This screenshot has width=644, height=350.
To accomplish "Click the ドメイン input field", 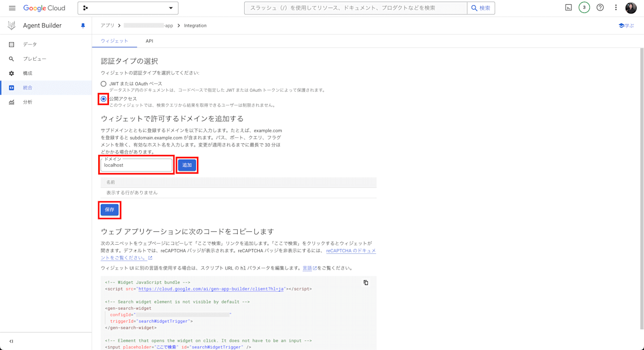I will (137, 165).
